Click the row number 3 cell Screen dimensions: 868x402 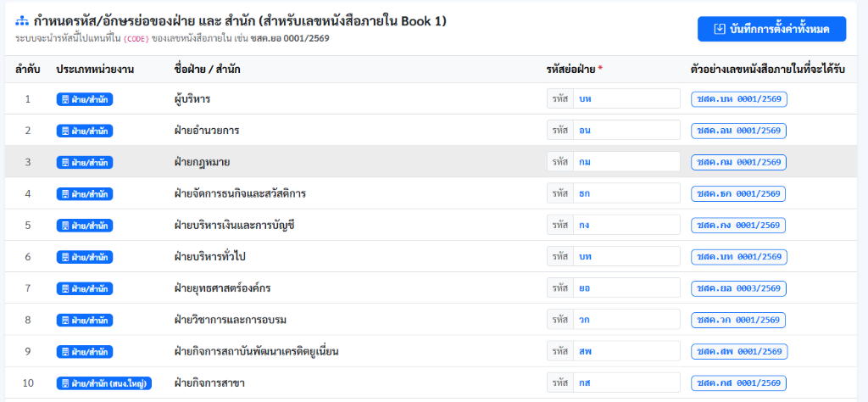(28, 162)
